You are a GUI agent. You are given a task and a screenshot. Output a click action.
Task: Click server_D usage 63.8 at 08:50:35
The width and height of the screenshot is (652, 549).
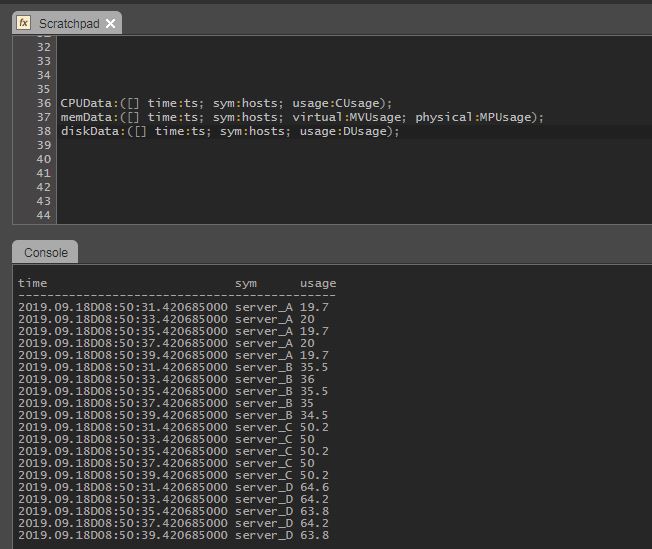(x=314, y=511)
